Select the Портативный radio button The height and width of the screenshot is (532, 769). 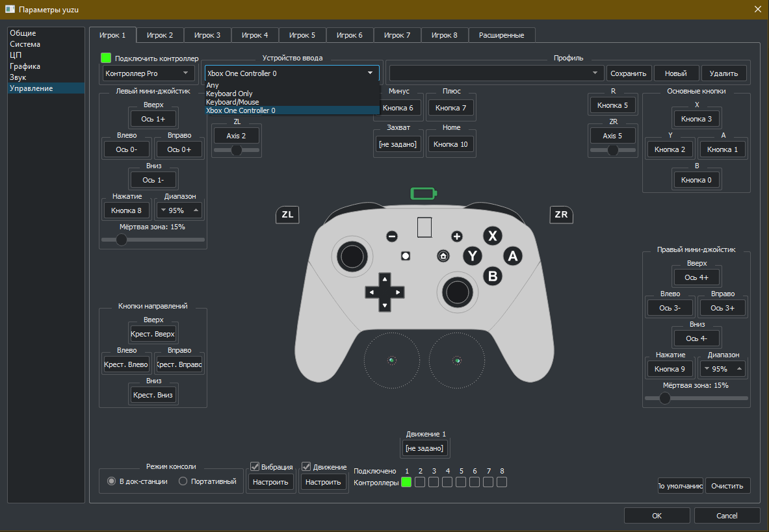tap(183, 481)
